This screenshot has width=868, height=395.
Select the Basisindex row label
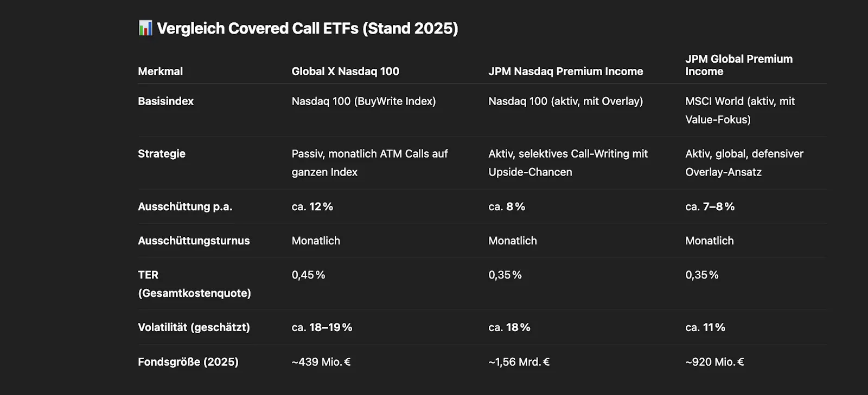coord(165,101)
